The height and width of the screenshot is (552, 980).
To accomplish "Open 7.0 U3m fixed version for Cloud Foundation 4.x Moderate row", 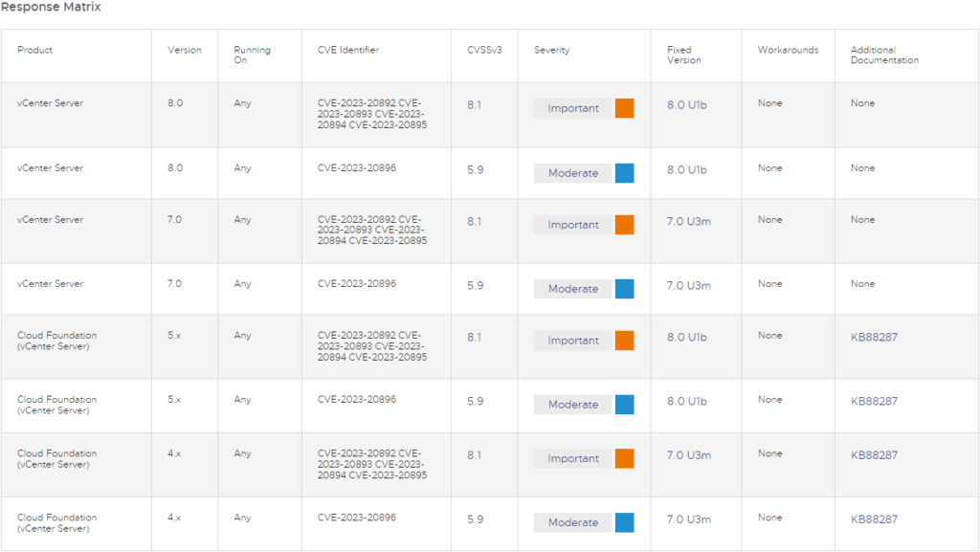I will pyautogui.click(x=689, y=519).
